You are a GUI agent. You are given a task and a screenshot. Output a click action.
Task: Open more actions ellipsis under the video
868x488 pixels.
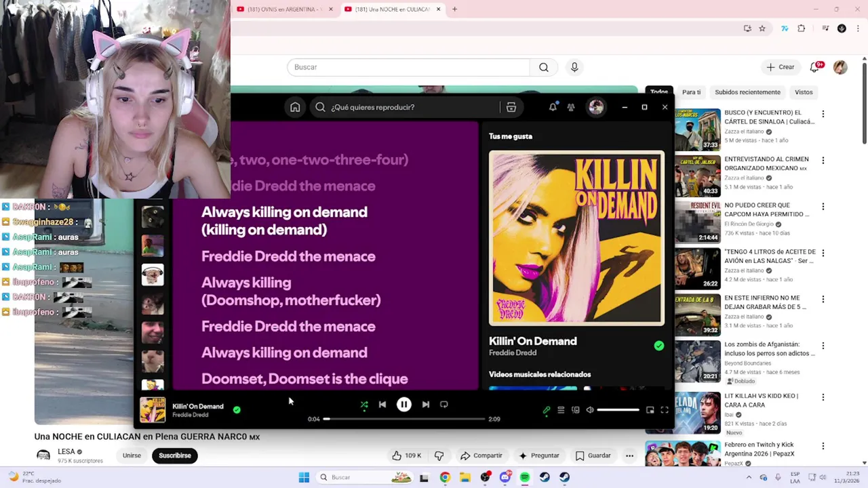[629, 455]
